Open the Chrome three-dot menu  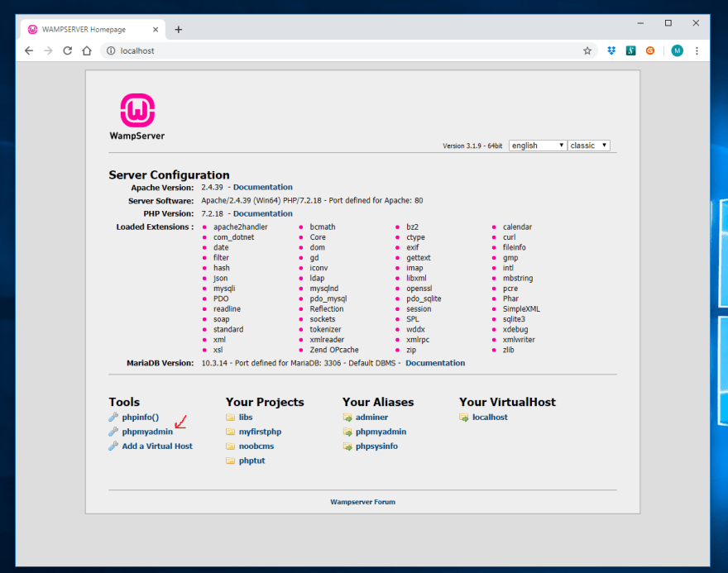click(x=697, y=50)
